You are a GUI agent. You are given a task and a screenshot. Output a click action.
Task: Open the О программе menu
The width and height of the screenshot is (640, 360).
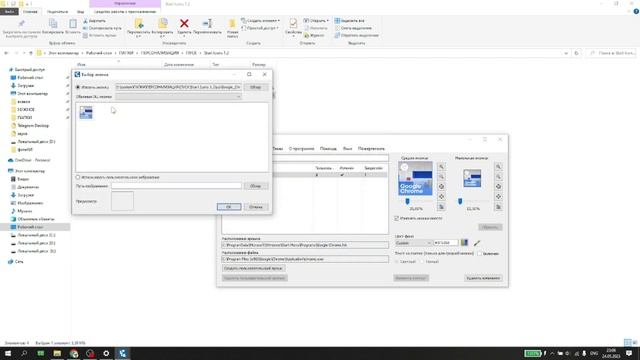(x=302, y=149)
